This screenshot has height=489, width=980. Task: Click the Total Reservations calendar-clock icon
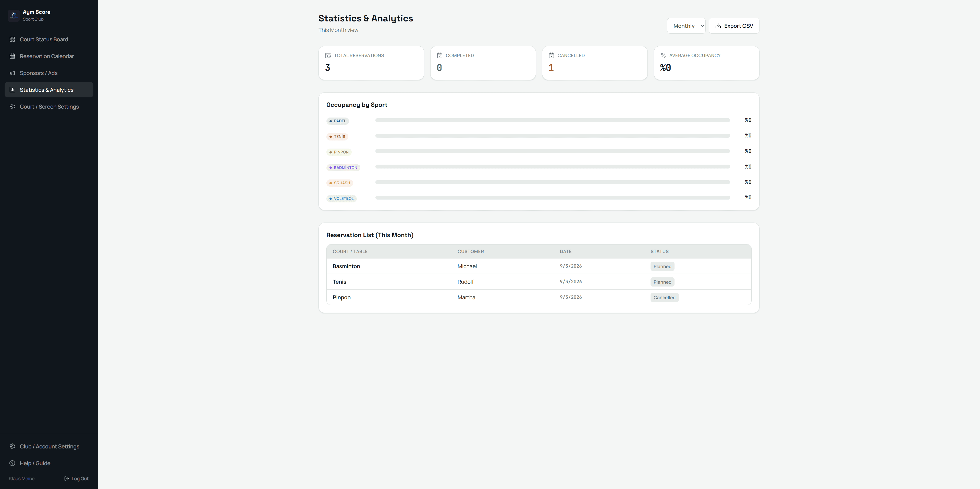[x=328, y=56]
